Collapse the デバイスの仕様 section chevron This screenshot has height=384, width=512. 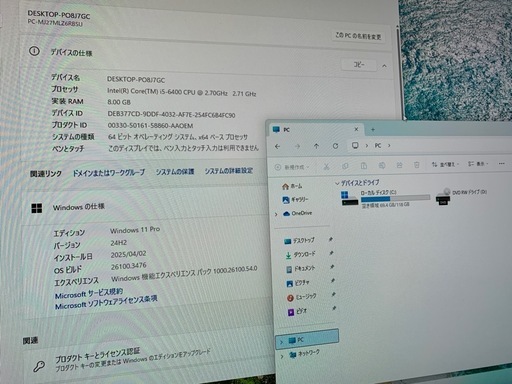[x=384, y=66]
